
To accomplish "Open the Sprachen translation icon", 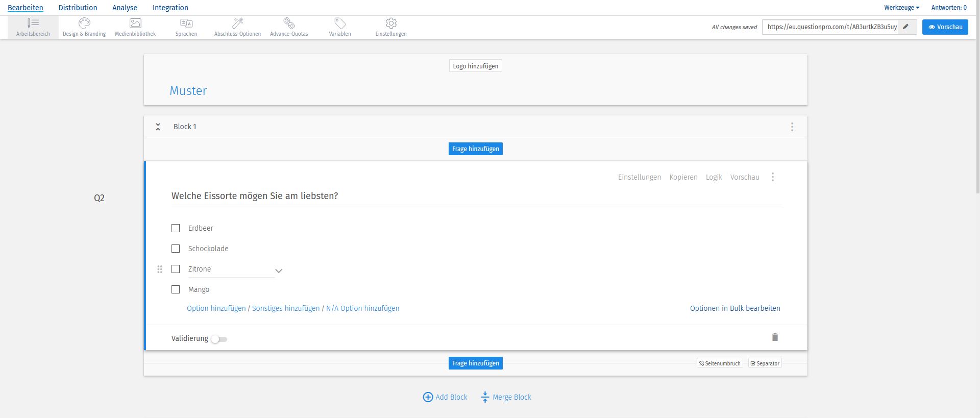I will pos(186,23).
